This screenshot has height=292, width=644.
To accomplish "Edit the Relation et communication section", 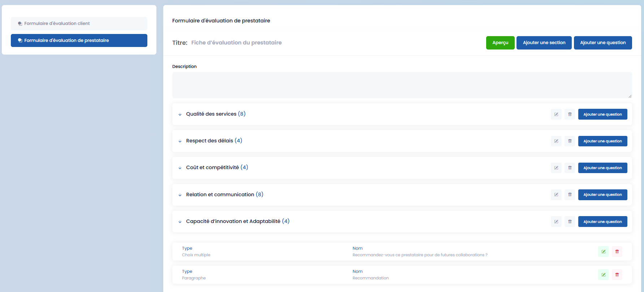I will 556,194.
